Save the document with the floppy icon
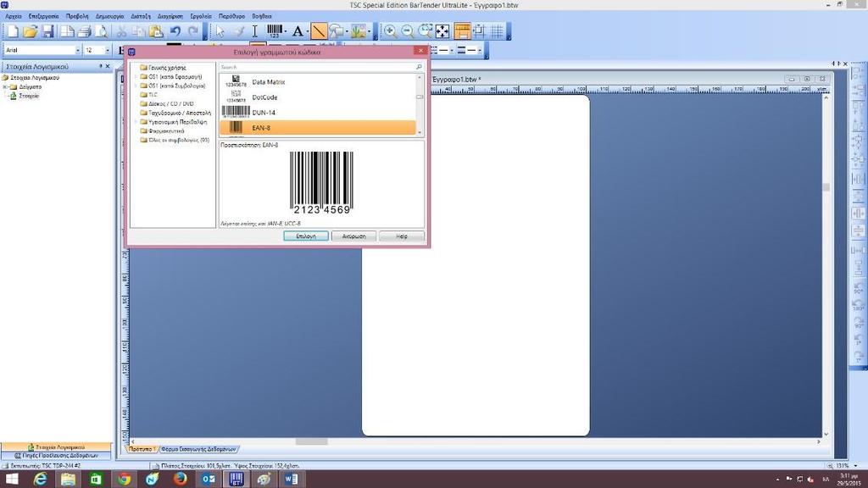 [47, 31]
